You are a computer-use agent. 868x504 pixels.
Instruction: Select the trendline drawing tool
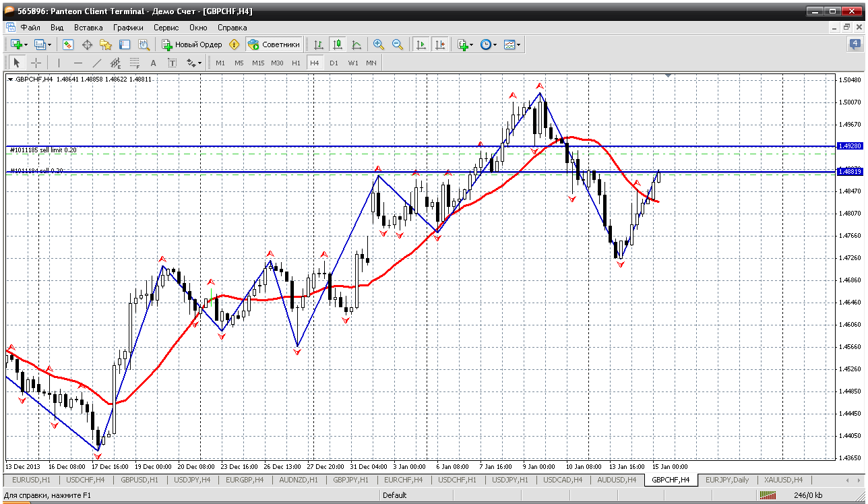(x=96, y=63)
